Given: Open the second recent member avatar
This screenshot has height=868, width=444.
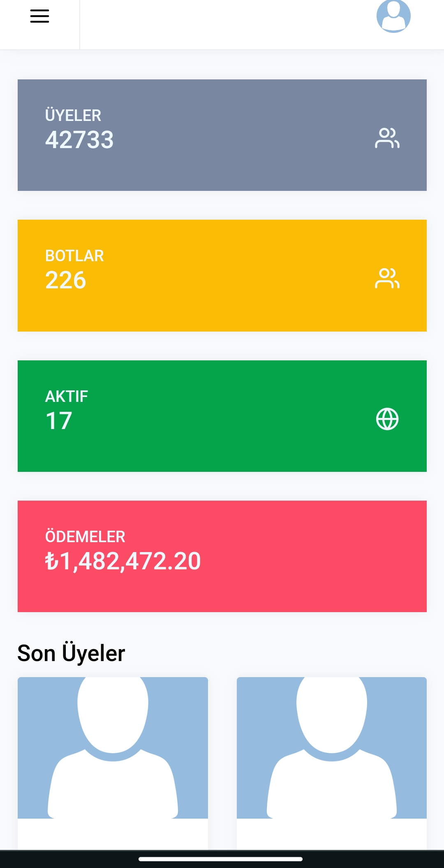Looking at the screenshot, I should click(332, 748).
